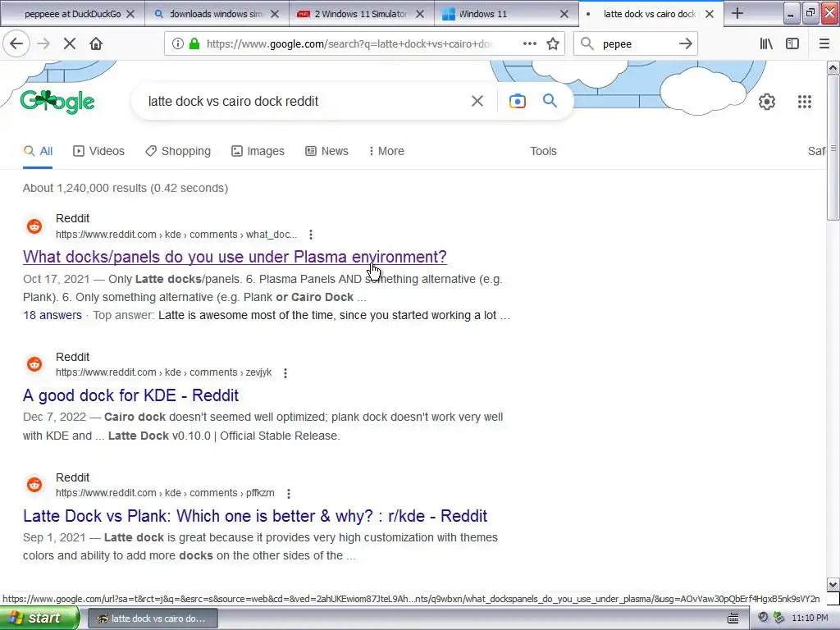
Task: Click the pepee search field
Action: [x=637, y=44]
